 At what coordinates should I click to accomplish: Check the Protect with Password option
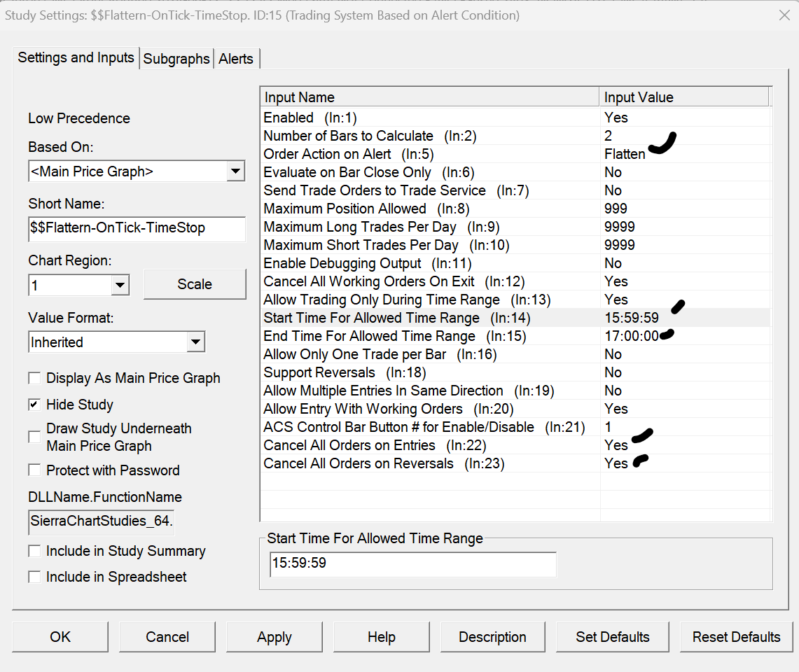[34, 470]
